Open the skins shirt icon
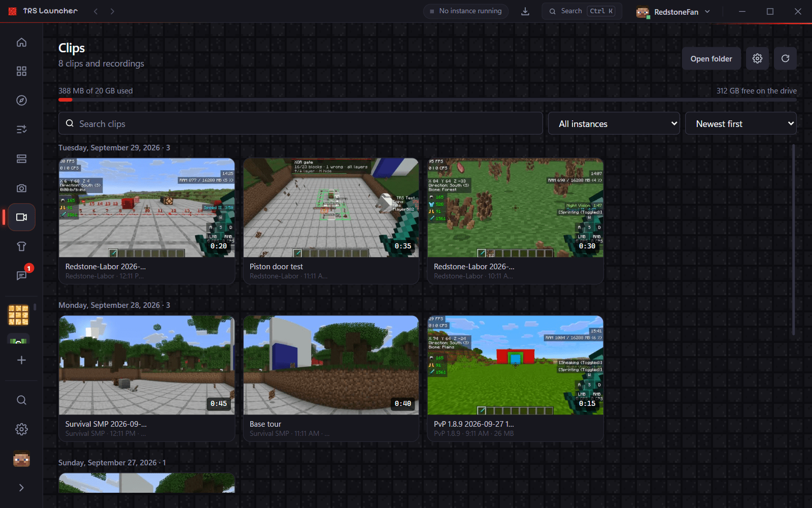 click(x=21, y=246)
